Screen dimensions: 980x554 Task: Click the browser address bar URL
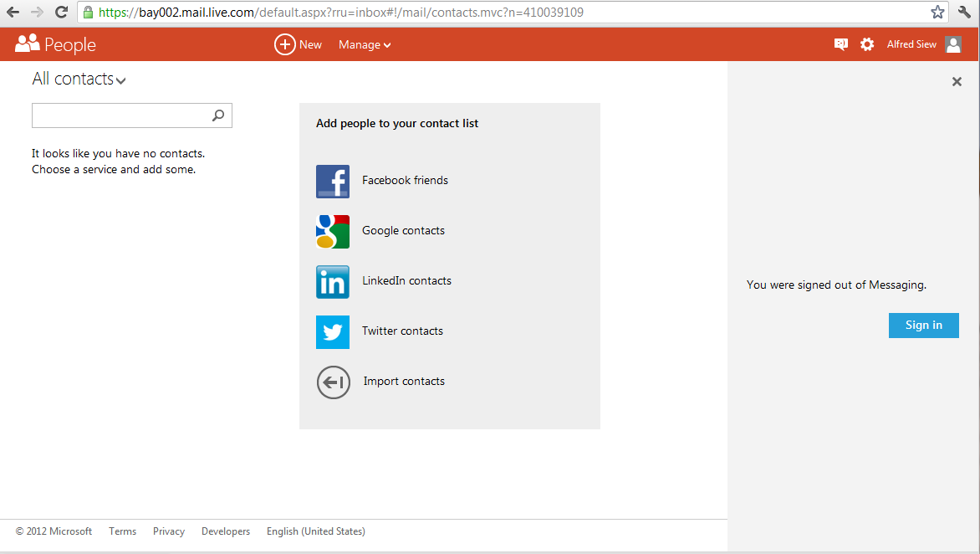[x=341, y=12]
